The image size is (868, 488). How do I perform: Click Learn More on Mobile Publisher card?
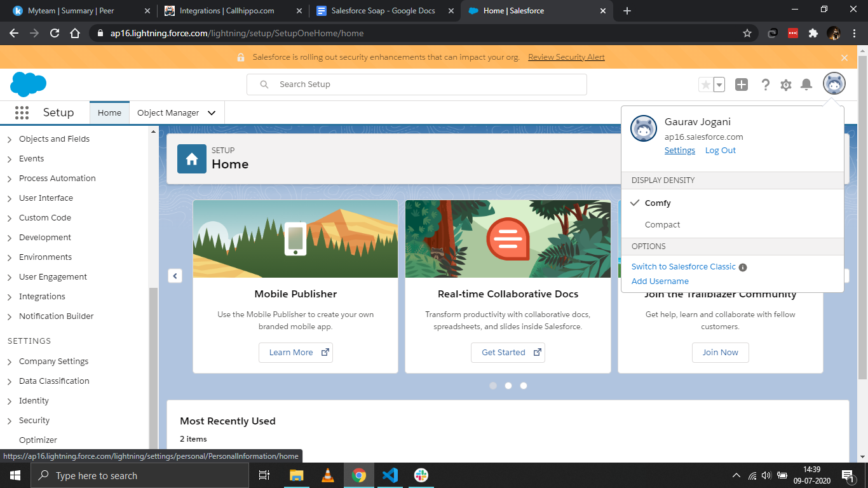[295, 353]
